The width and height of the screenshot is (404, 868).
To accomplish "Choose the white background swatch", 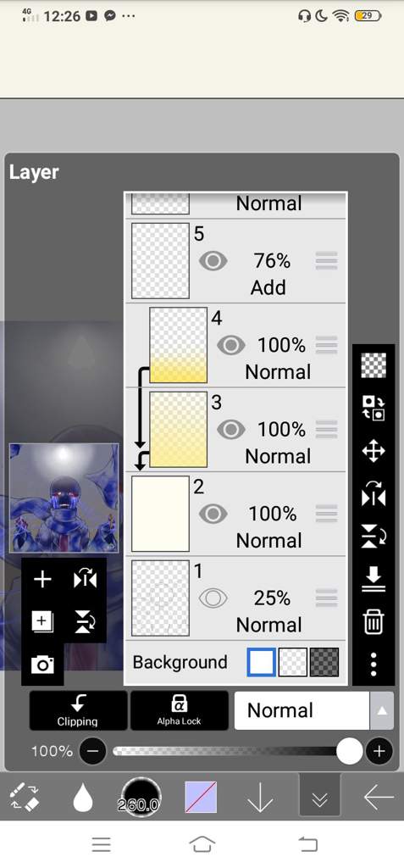I will pos(261,662).
